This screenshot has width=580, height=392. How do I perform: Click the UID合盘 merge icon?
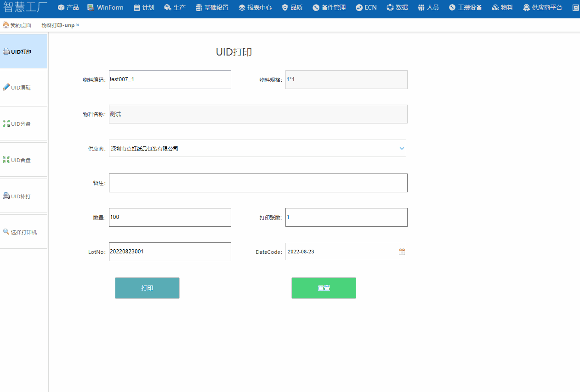pyautogui.click(x=6, y=160)
